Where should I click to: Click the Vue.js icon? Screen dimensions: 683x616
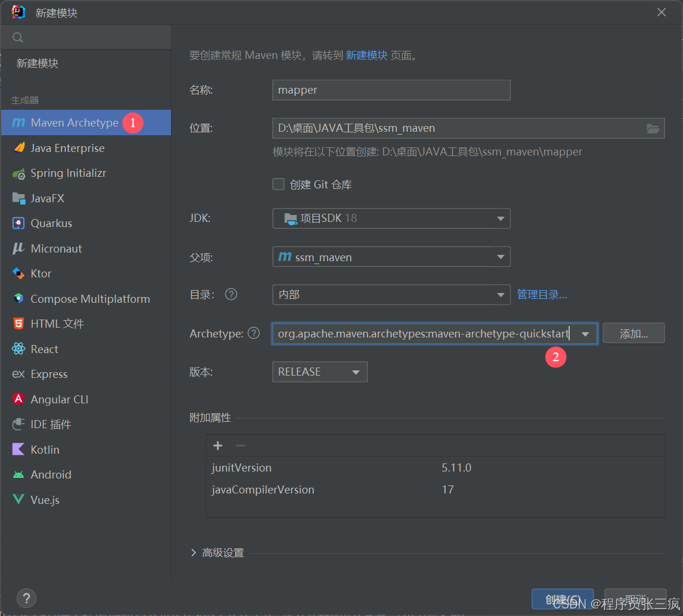click(x=18, y=499)
